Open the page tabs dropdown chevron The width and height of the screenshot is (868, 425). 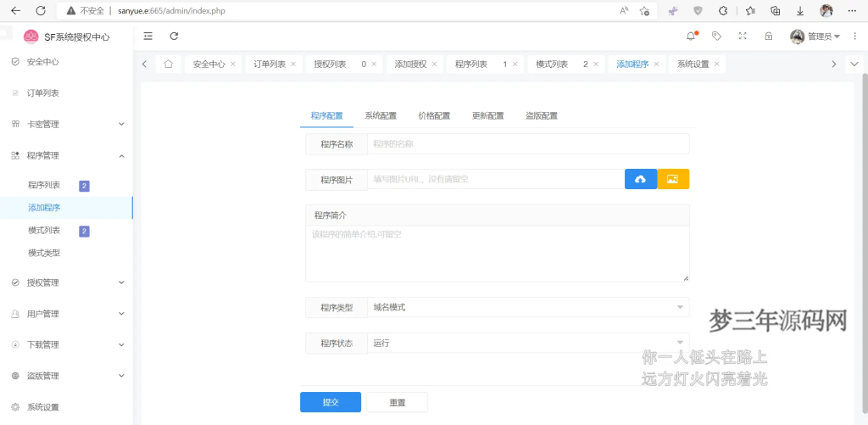tap(854, 64)
